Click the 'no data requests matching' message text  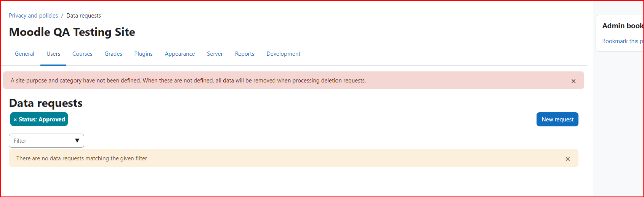click(x=82, y=158)
